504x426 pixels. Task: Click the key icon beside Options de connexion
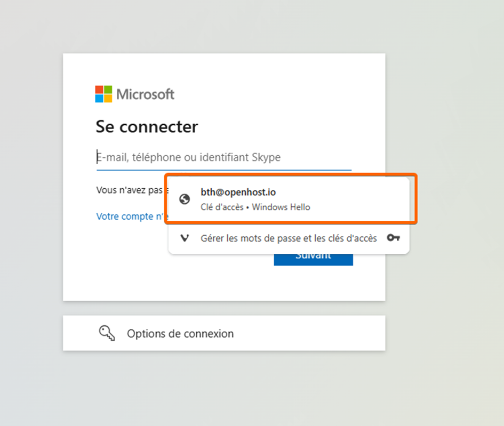(x=107, y=333)
